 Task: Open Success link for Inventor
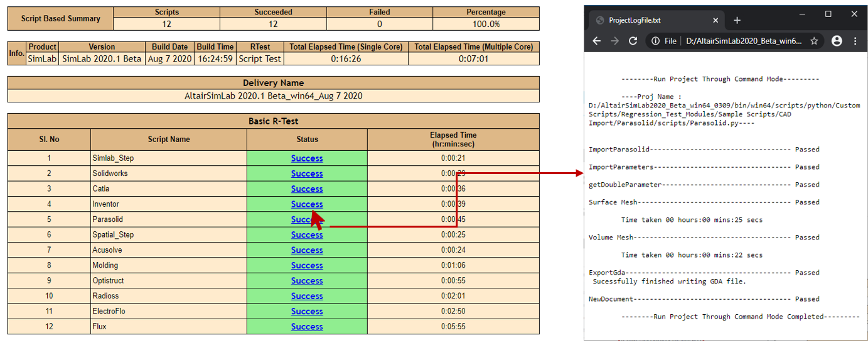[306, 204]
